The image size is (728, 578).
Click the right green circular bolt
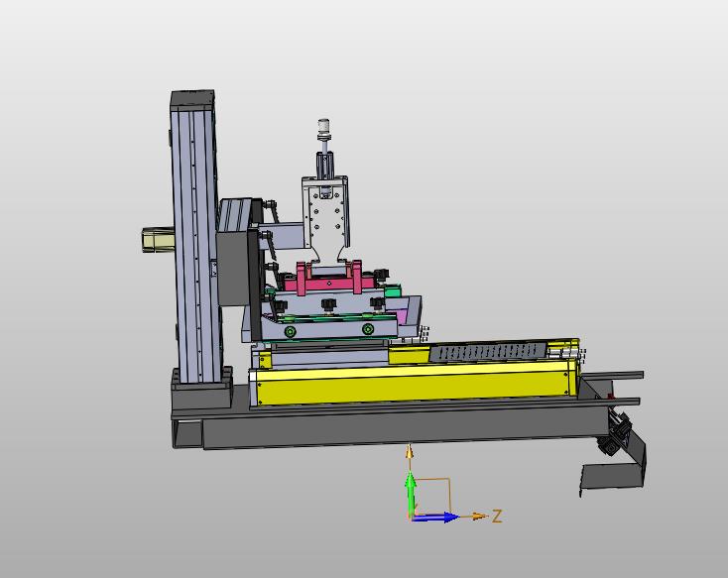tap(368, 329)
